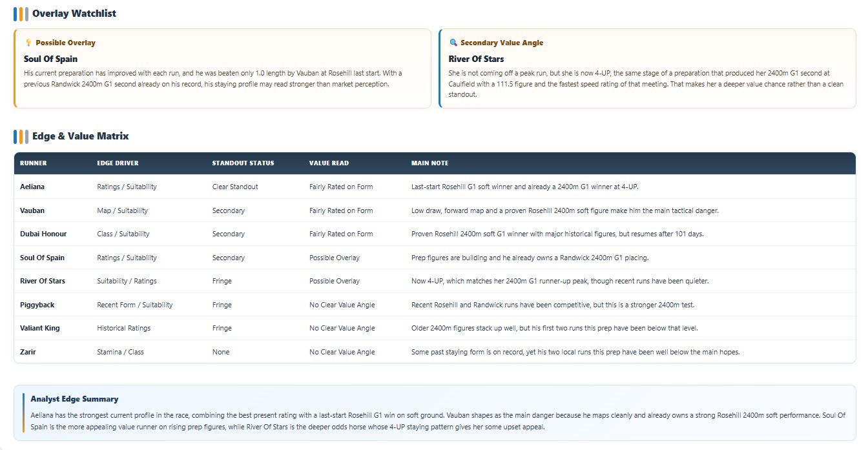This screenshot has height=450, width=868.
Task: Click the lightbulb icon beside Possible Overlay
Action: 28,43
